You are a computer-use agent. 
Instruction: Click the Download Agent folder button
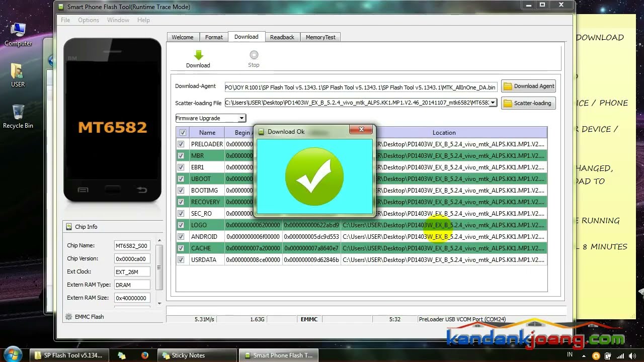(x=528, y=86)
